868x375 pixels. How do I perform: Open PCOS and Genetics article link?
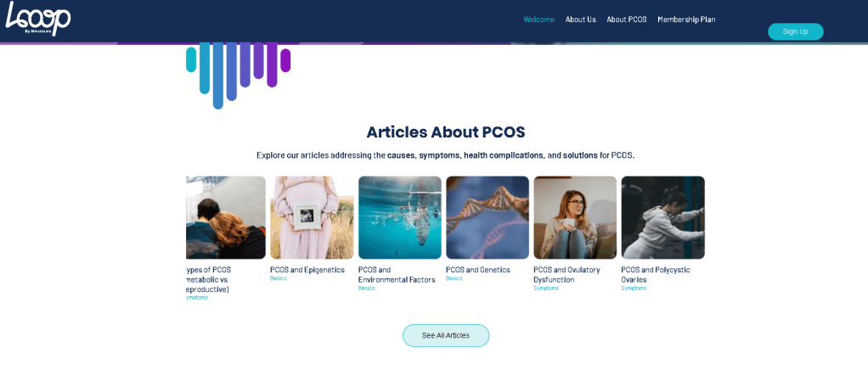pos(477,270)
